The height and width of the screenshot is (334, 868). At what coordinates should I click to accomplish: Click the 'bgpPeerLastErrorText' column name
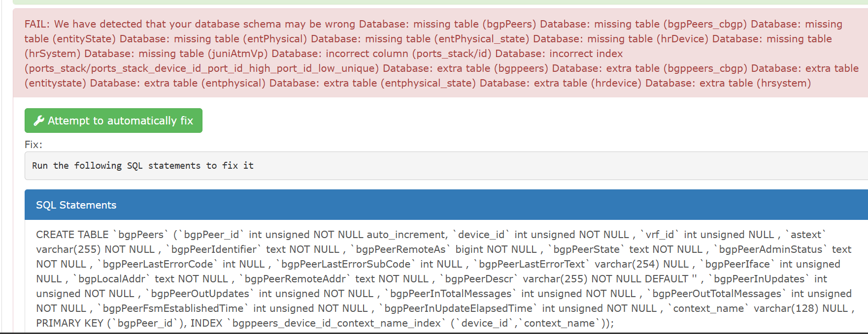(532, 264)
